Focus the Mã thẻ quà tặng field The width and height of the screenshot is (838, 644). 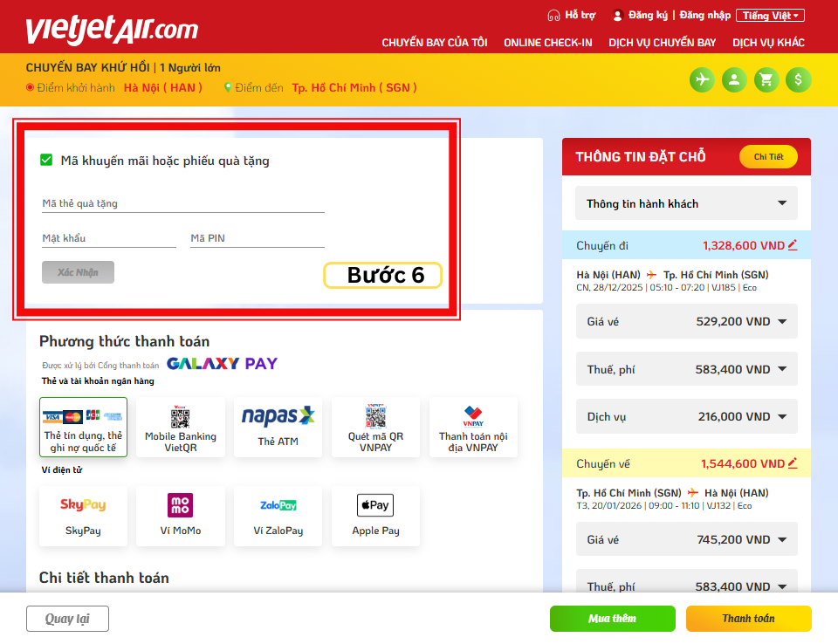click(182, 203)
